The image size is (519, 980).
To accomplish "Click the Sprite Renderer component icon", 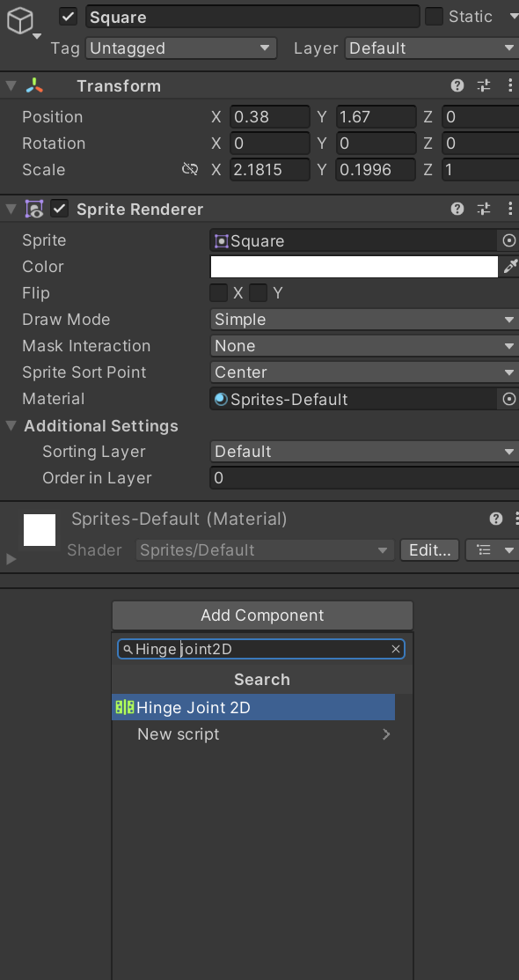I will pos(33,209).
